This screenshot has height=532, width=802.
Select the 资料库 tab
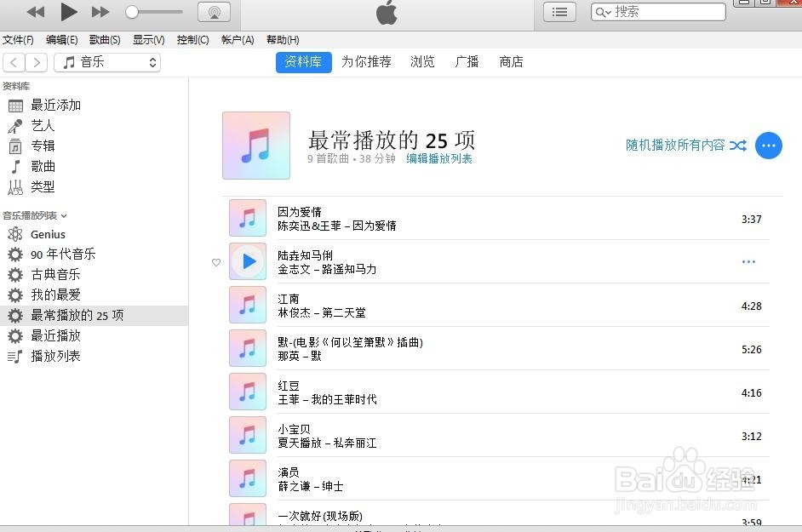tap(303, 62)
